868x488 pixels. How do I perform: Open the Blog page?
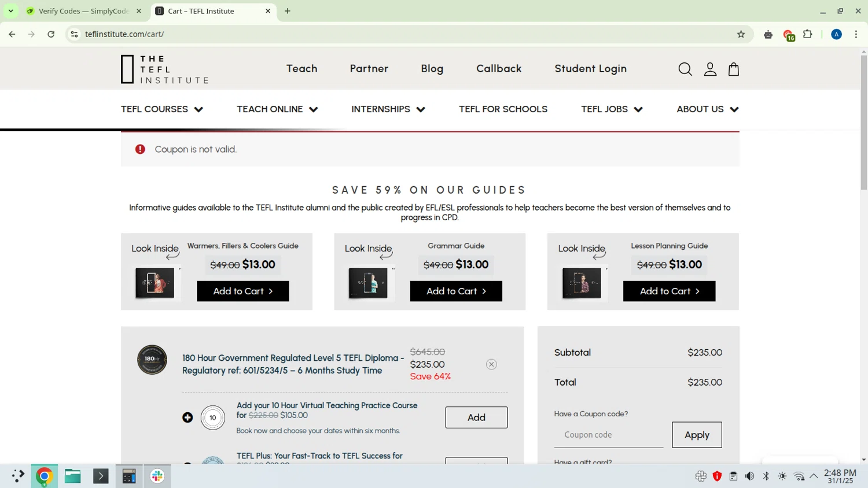(432, 69)
